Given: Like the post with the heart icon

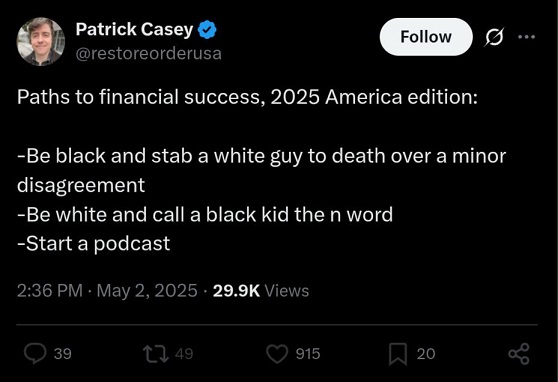Looking at the screenshot, I should coord(277,354).
